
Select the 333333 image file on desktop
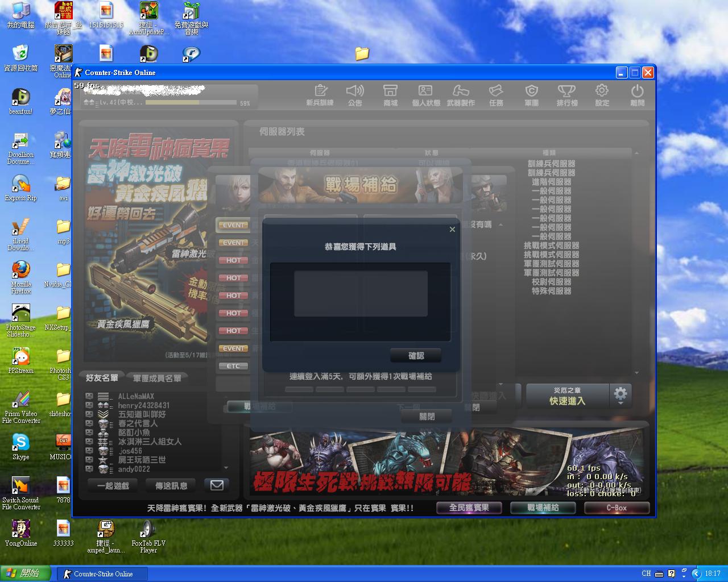click(63, 533)
